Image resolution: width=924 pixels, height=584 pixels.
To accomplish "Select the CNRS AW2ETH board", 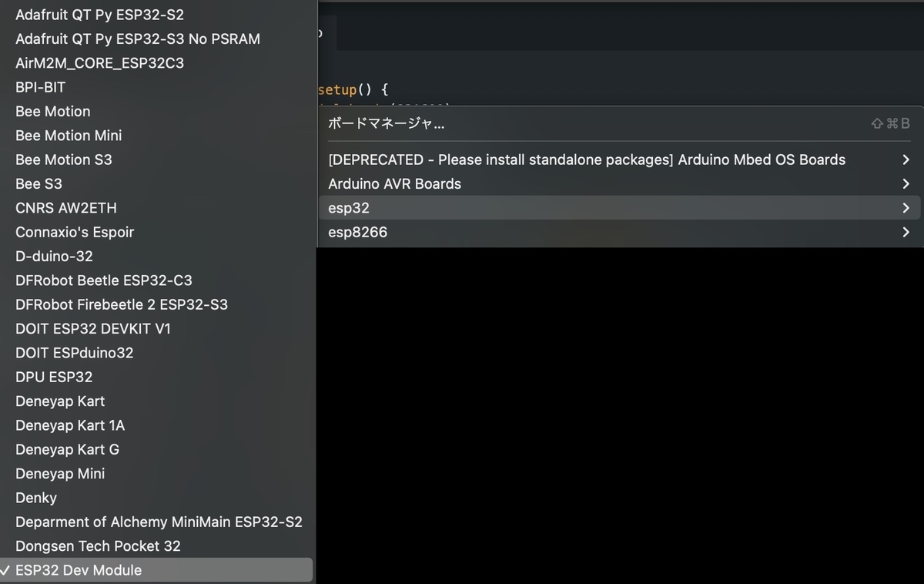I will (x=66, y=207).
